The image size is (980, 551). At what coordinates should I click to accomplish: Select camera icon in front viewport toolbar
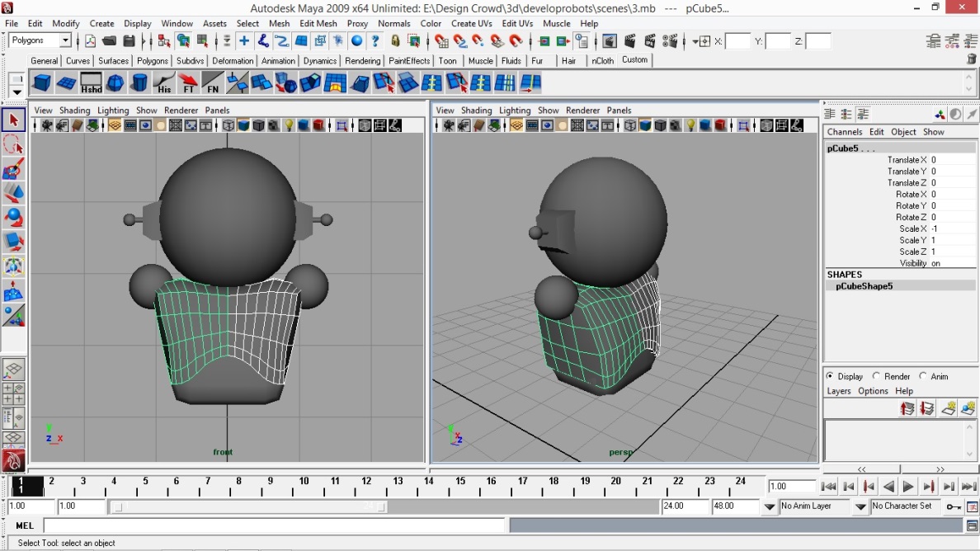pyautogui.click(x=47, y=125)
